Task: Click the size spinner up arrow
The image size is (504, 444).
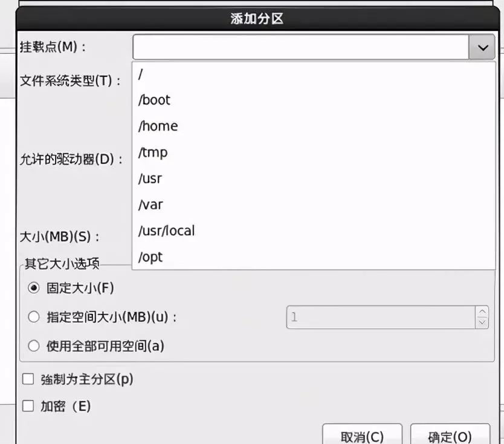Action: pos(482,312)
